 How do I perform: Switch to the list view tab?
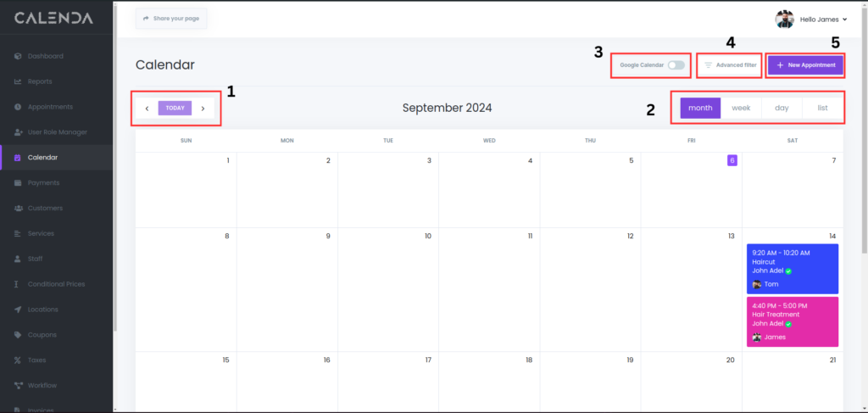point(822,109)
